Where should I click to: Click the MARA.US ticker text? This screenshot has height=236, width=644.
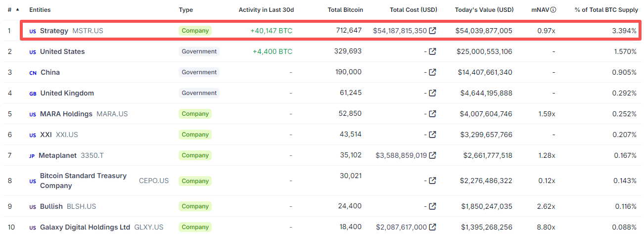point(112,114)
